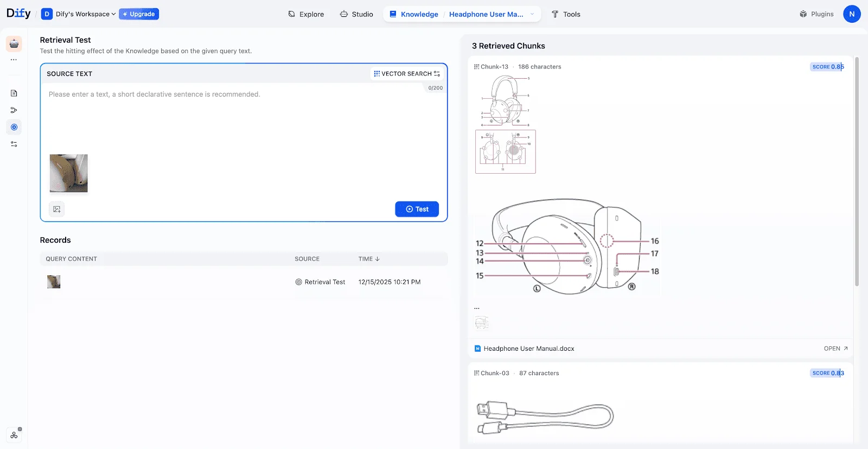The image size is (868, 449).
Task: Click bottom-left sidebar expand icon
Action: (x=14, y=435)
